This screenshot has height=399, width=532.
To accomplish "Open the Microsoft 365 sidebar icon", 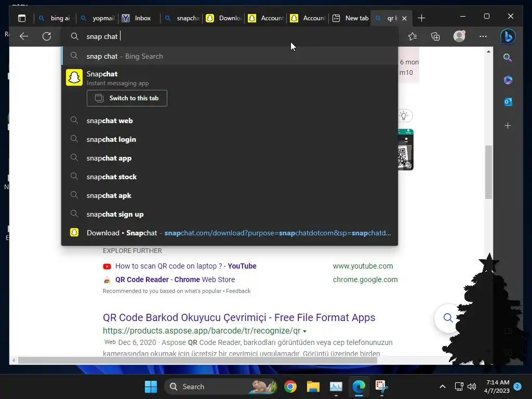I will 508,80.
